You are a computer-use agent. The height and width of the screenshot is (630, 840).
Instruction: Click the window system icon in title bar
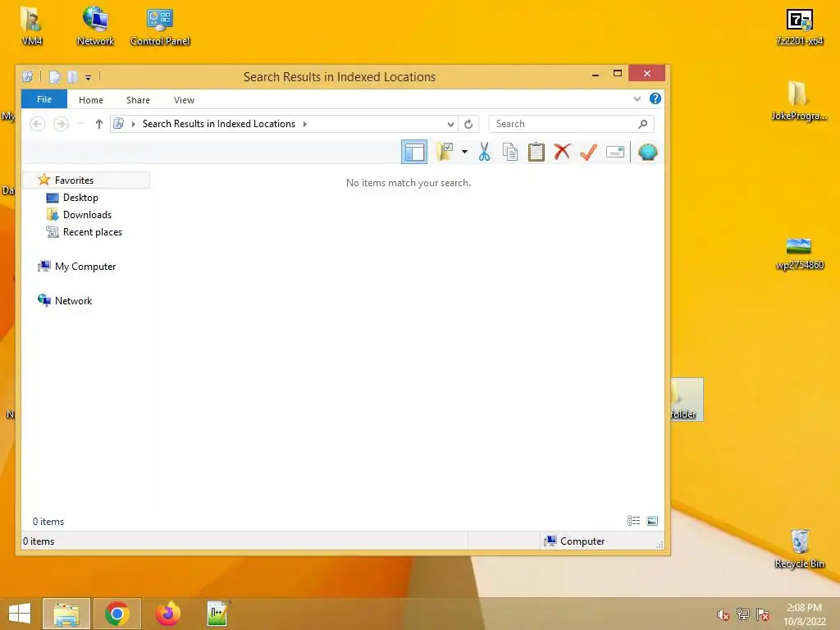point(27,76)
